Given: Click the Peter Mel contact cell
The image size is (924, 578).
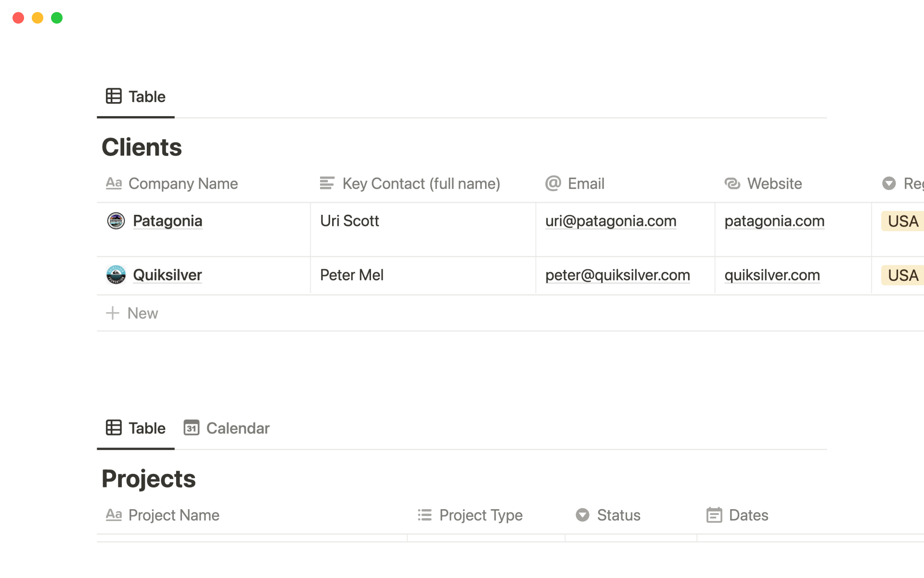Looking at the screenshot, I should (x=352, y=275).
